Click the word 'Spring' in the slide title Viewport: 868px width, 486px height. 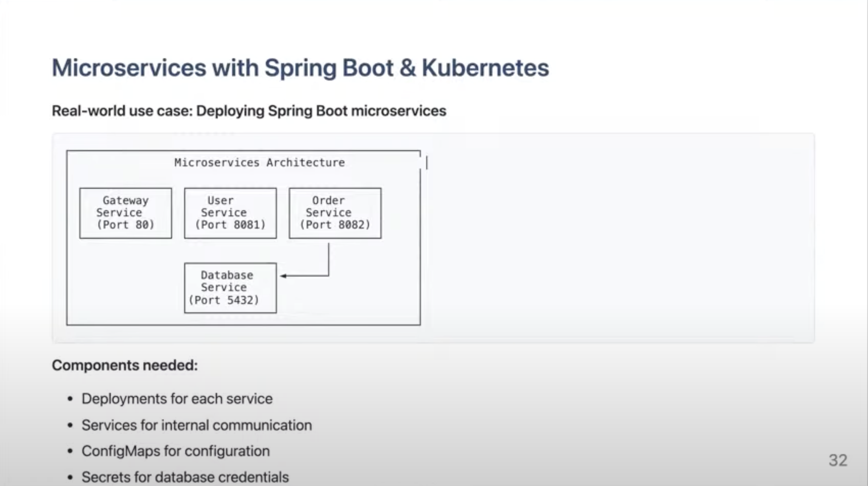pyautogui.click(x=300, y=68)
